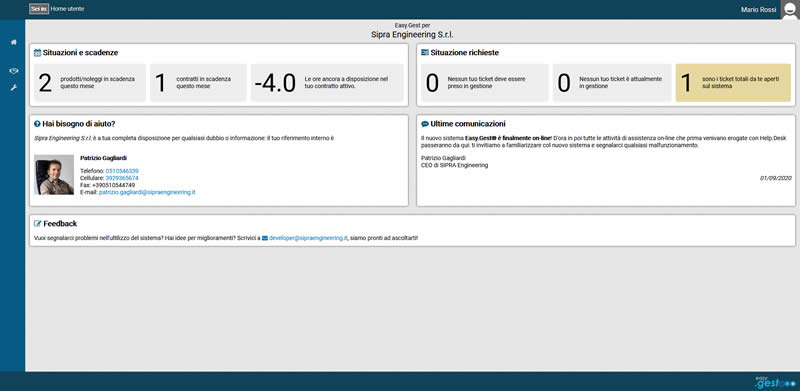Open the Home icon in the sidebar
The height and width of the screenshot is (391, 800).
(x=14, y=42)
